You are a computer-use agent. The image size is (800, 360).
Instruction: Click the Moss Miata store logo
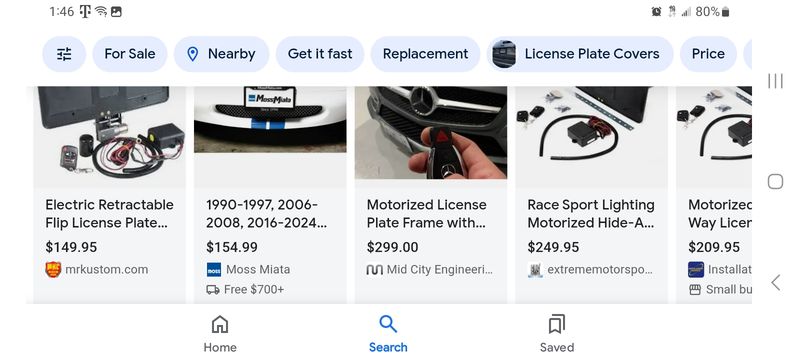pos(214,269)
